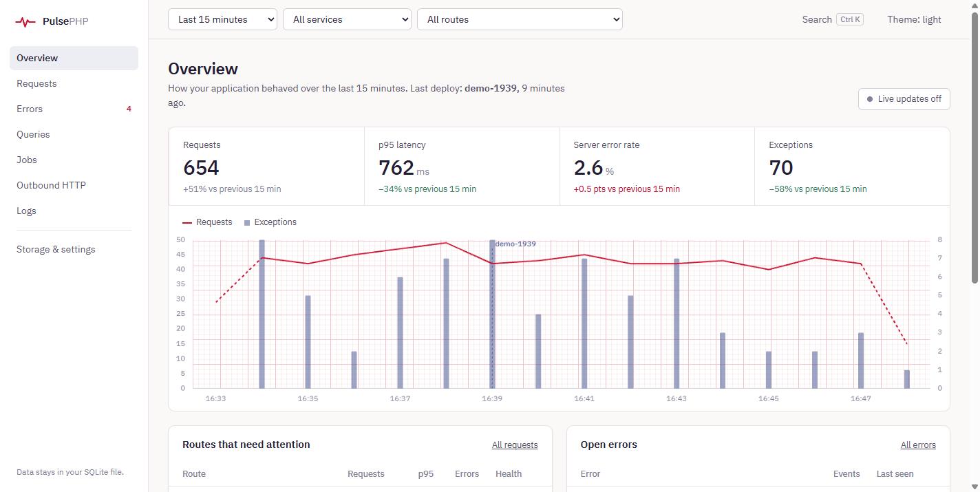Viewport: 980px width, 492px height.
Task: Click the demo-1939 deploy marker on chart
Action: 515,244
